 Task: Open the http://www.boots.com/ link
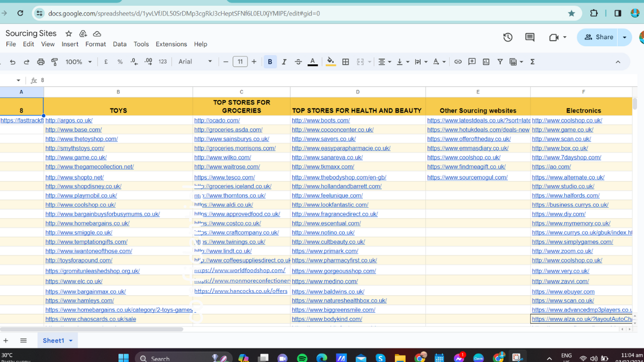point(320,121)
